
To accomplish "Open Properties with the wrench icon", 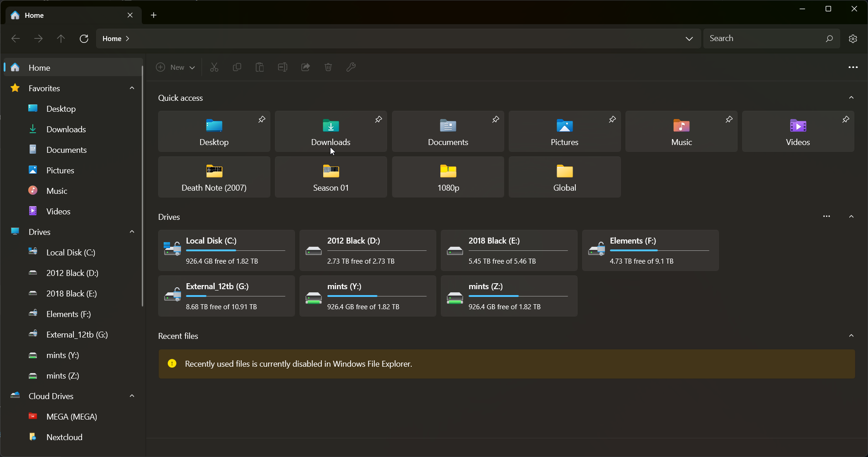I will [x=351, y=68].
